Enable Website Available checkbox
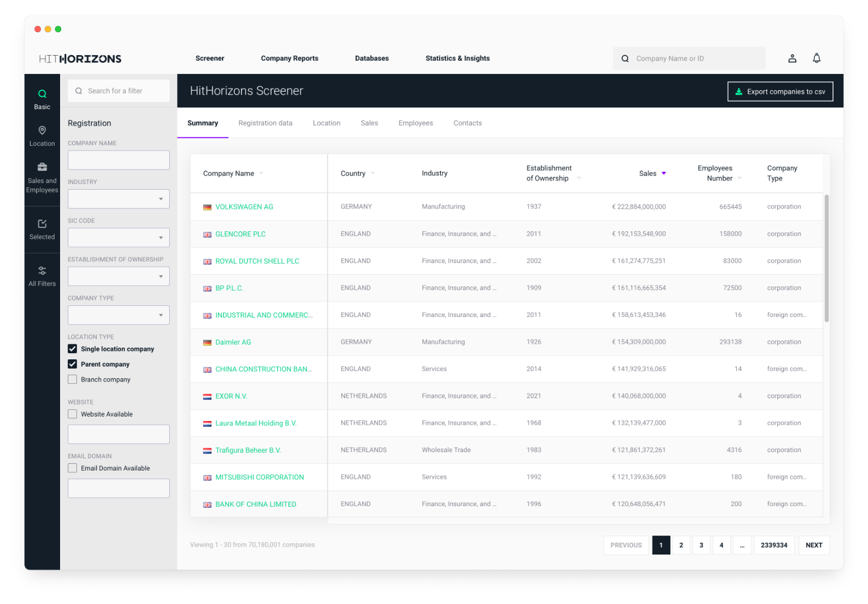Screen dimensions: 868x604 (72, 414)
